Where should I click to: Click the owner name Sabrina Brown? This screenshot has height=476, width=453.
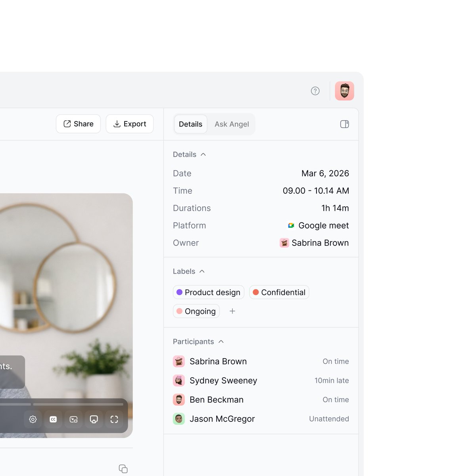pos(320,243)
